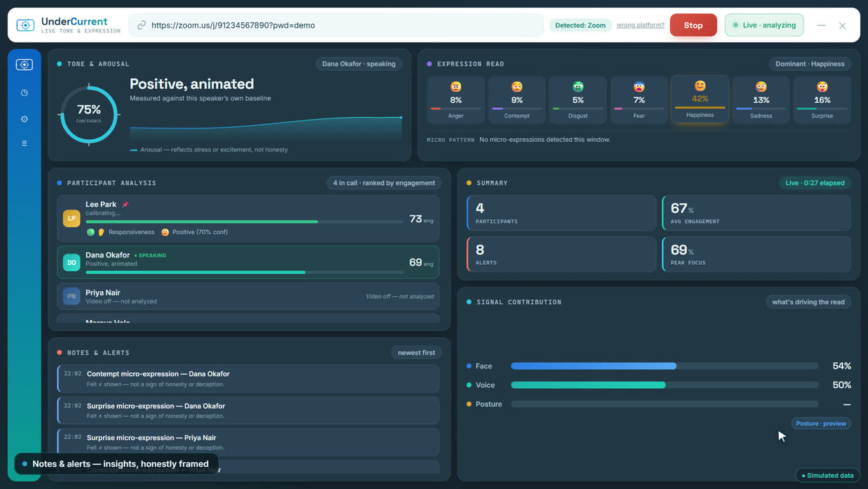868x489 pixels.
Task: Click the Simulated data badge
Action: point(827,476)
